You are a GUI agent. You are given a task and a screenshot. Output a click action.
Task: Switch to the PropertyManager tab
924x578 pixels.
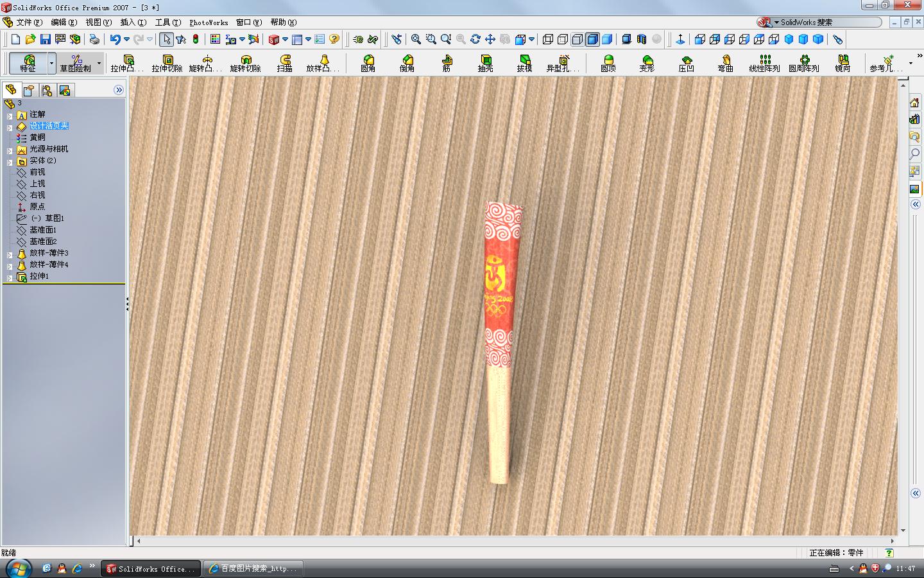pyautogui.click(x=29, y=90)
